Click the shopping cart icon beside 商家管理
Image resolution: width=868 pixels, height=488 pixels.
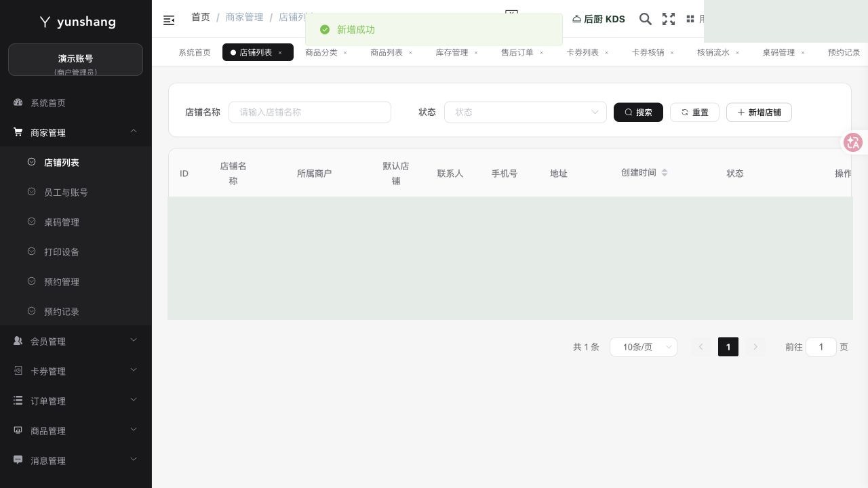[18, 132]
